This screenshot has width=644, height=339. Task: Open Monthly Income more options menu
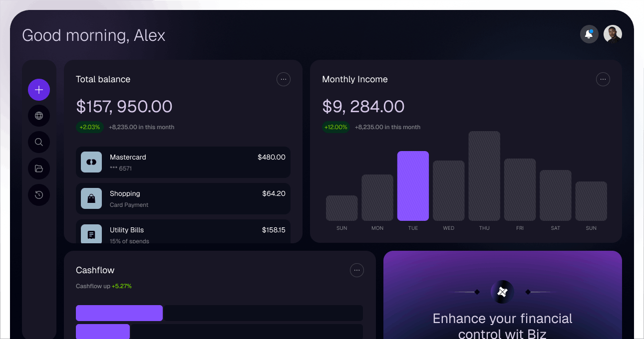click(x=603, y=79)
